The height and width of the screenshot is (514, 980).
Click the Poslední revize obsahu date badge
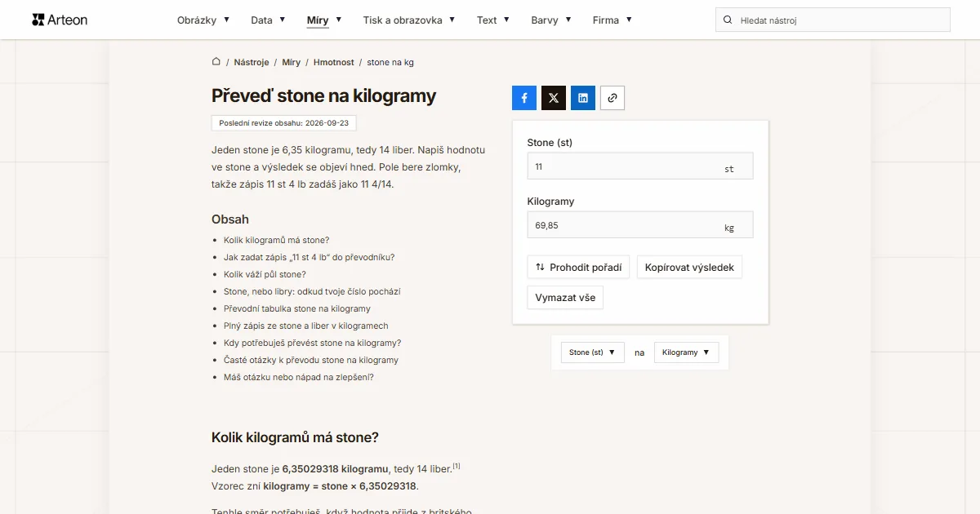283,123
